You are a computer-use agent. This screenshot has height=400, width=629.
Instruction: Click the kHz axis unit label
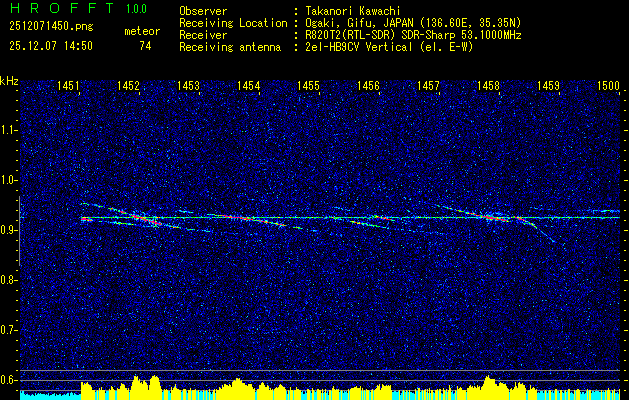click(9, 81)
